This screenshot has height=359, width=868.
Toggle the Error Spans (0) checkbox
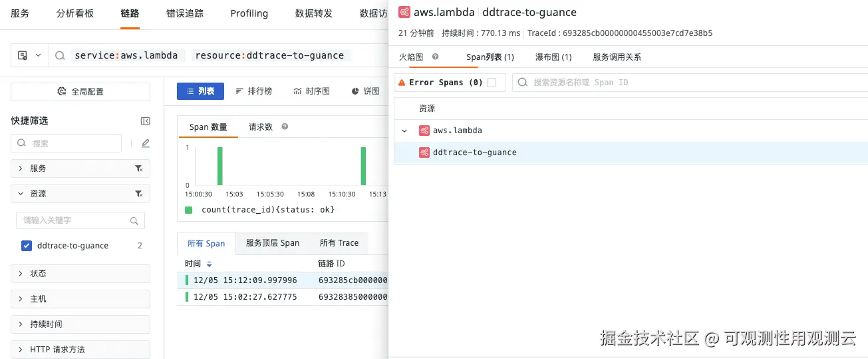pyautogui.click(x=492, y=83)
